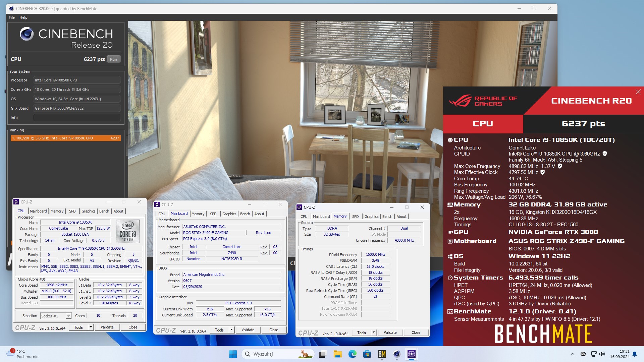
Task: Click Validate in the Memory CPU-Z window
Action: (390, 333)
